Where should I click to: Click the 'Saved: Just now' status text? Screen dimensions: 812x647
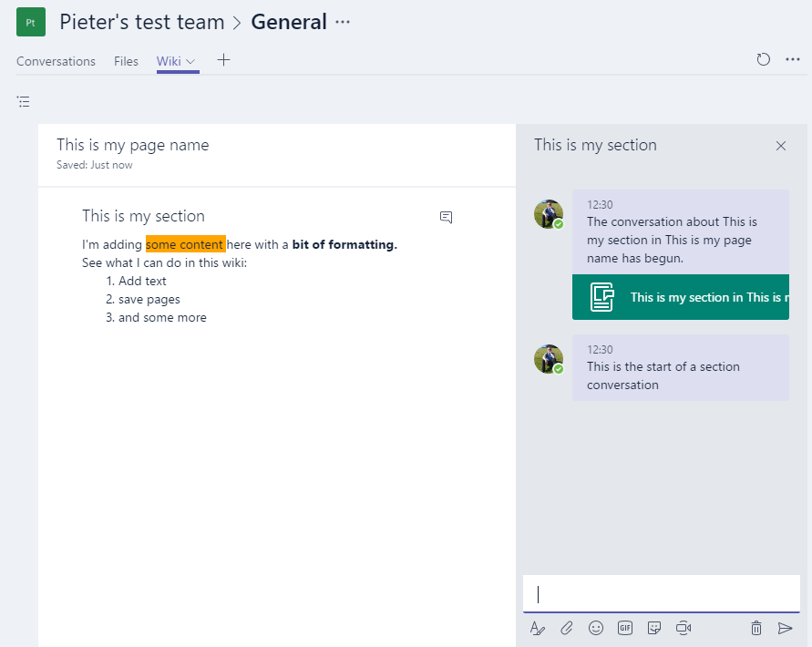pyautogui.click(x=94, y=165)
